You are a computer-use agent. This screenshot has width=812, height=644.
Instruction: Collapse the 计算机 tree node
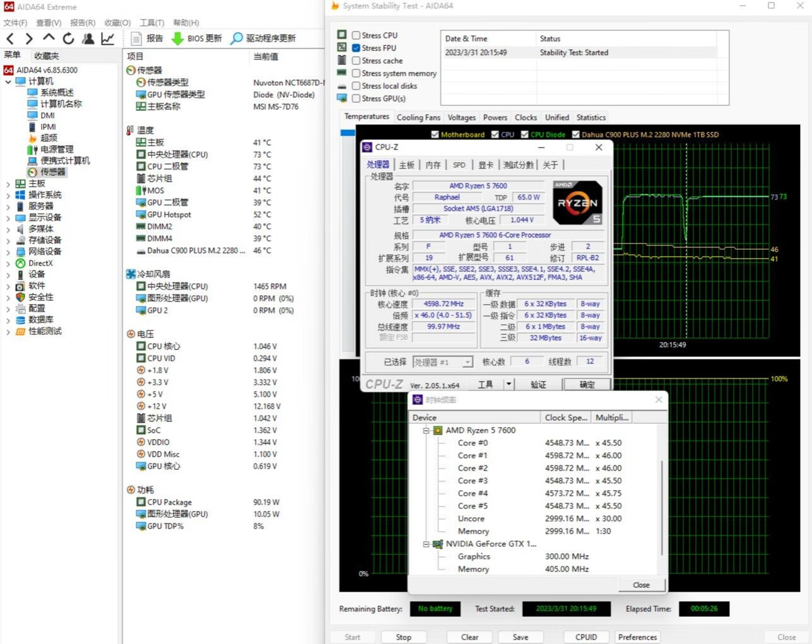(8, 81)
